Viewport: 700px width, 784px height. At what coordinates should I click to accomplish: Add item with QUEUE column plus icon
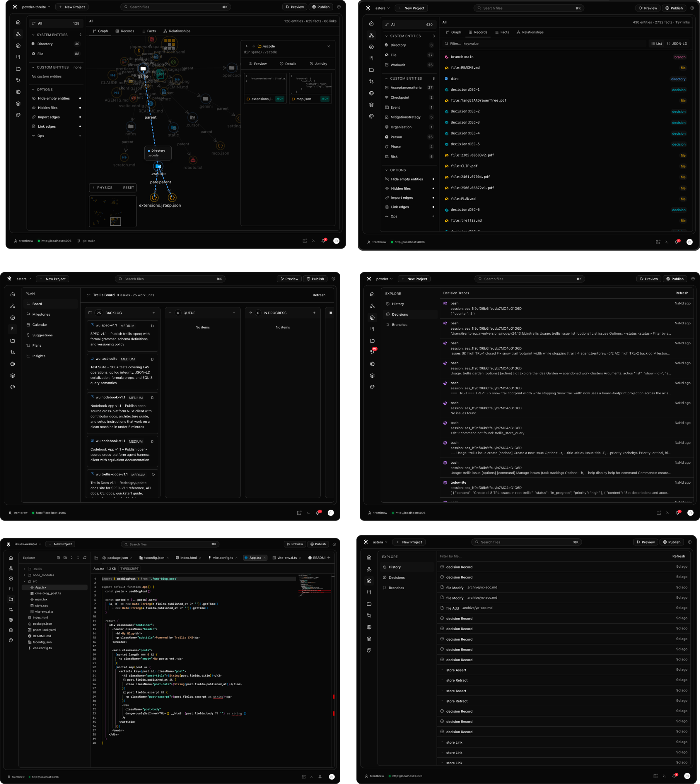234,313
